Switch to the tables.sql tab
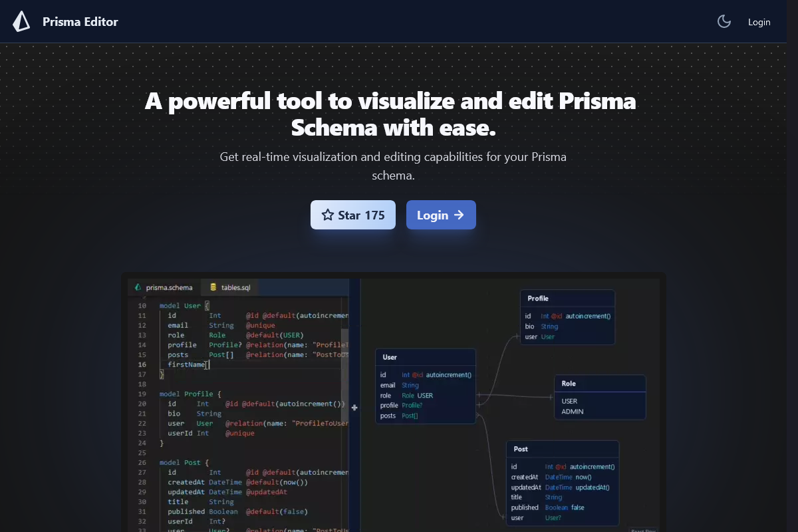The width and height of the screenshot is (798, 532). [229, 287]
